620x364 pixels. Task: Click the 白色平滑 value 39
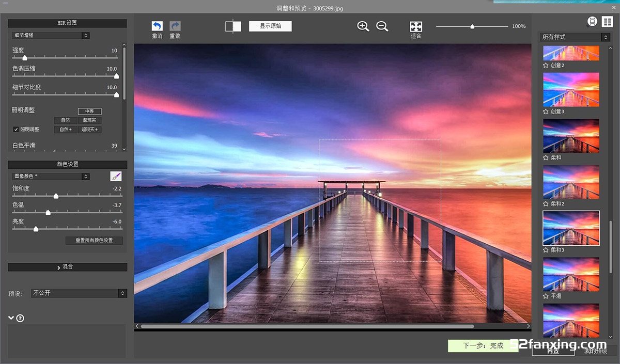(x=114, y=146)
